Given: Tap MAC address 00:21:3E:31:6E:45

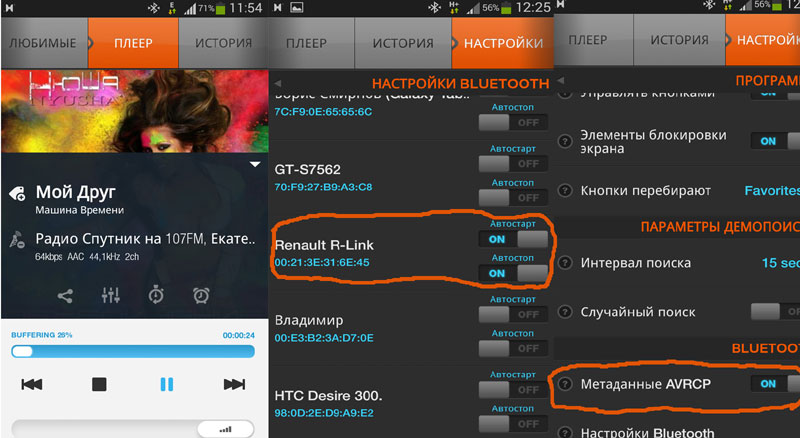Looking at the screenshot, I should (322, 262).
